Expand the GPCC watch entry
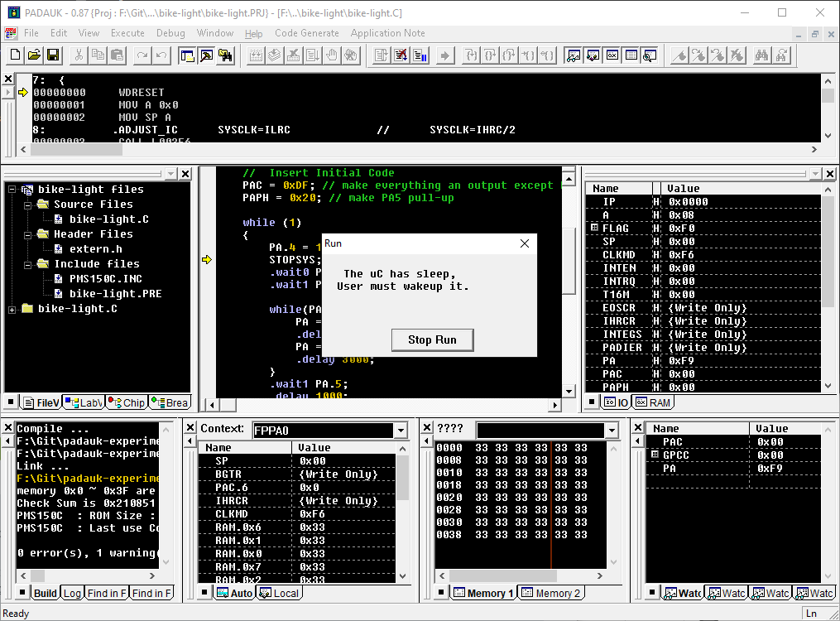Viewport: 840px width, 621px height. (x=654, y=455)
